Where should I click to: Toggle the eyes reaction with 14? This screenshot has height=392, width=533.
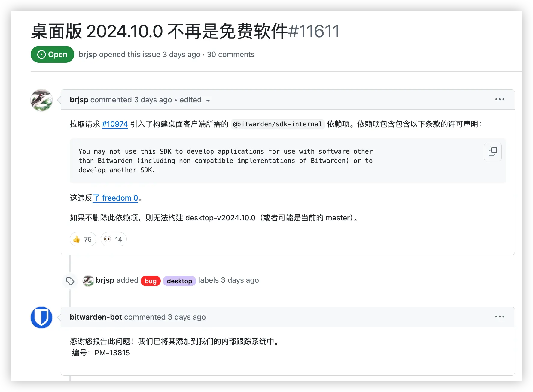pos(114,239)
